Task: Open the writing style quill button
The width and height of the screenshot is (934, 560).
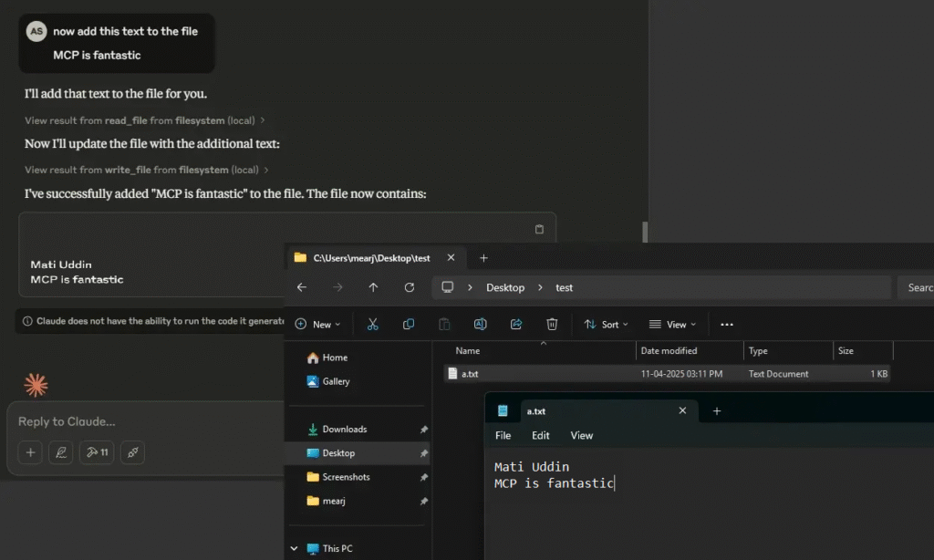Action: pos(60,452)
